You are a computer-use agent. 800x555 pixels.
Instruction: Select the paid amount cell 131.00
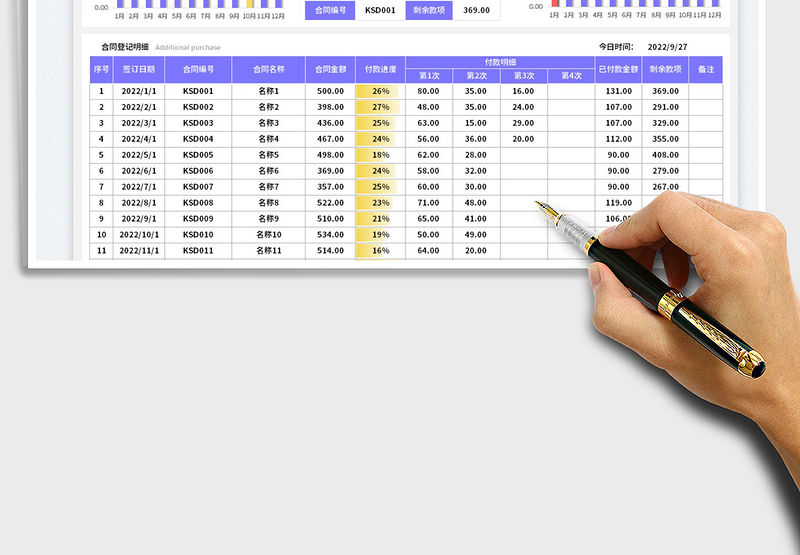(618, 91)
